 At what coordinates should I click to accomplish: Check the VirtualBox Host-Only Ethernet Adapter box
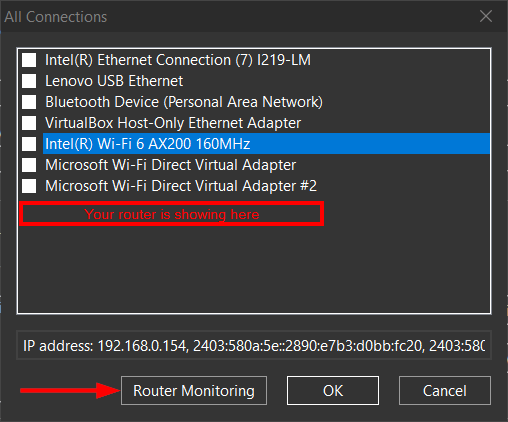click(29, 123)
